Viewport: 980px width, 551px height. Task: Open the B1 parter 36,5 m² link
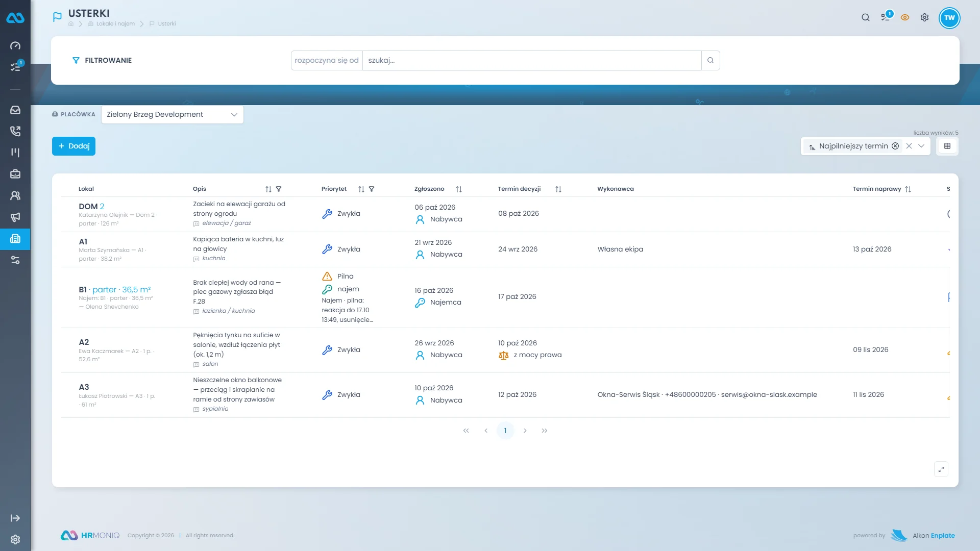[x=115, y=289]
